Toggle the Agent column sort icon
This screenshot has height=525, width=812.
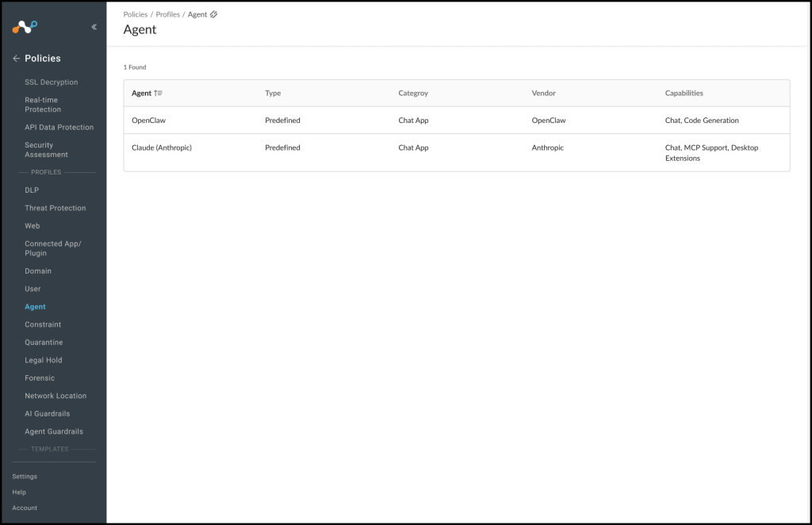(158, 94)
